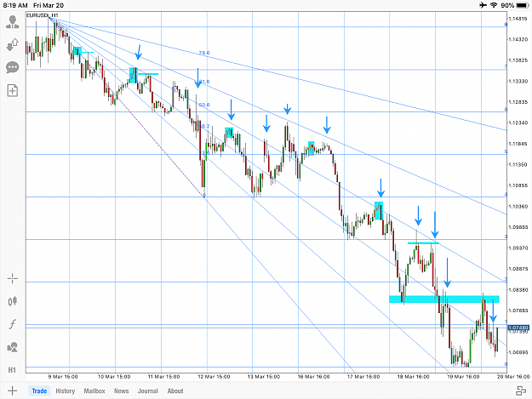Open the drawing objects shapes icon
The width and height of the screenshot is (532, 399).
tap(13, 347)
